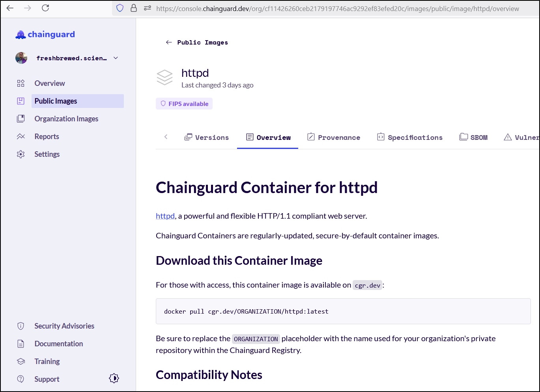540x392 pixels.
Task: Click the httpd hyperlink in description
Action: click(x=165, y=216)
